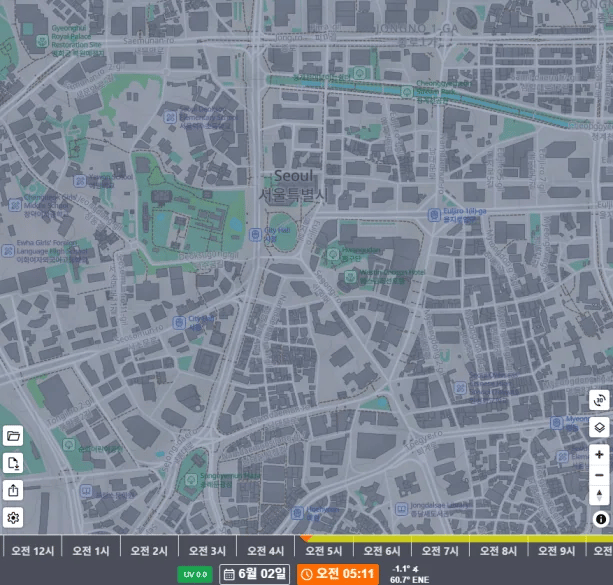Open the map layers button
Image resolution: width=613 pixels, height=585 pixels.
click(599, 427)
